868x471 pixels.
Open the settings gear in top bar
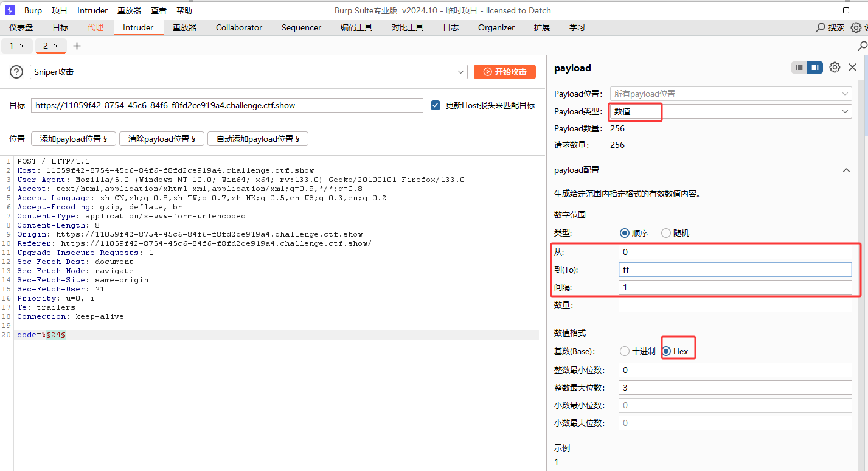point(856,27)
